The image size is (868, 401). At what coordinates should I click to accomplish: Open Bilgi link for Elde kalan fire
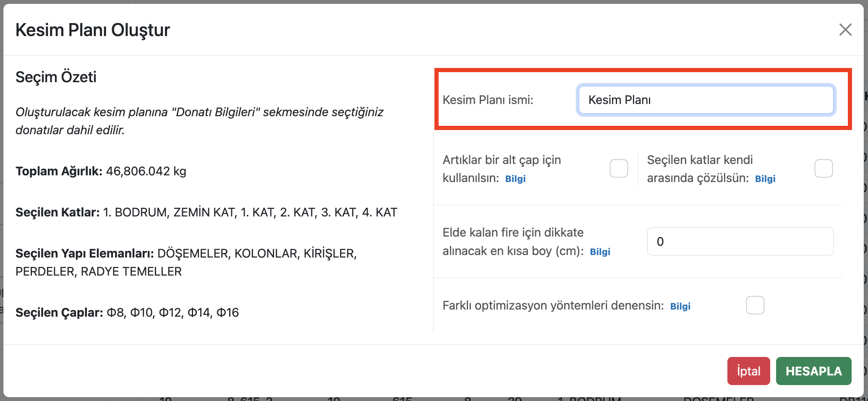click(600, 252)
